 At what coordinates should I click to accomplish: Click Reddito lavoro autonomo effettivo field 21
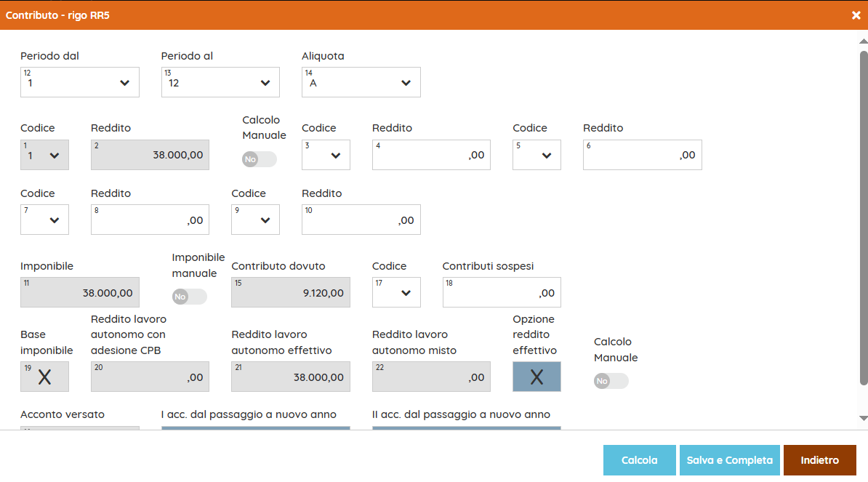coord(291,377)
